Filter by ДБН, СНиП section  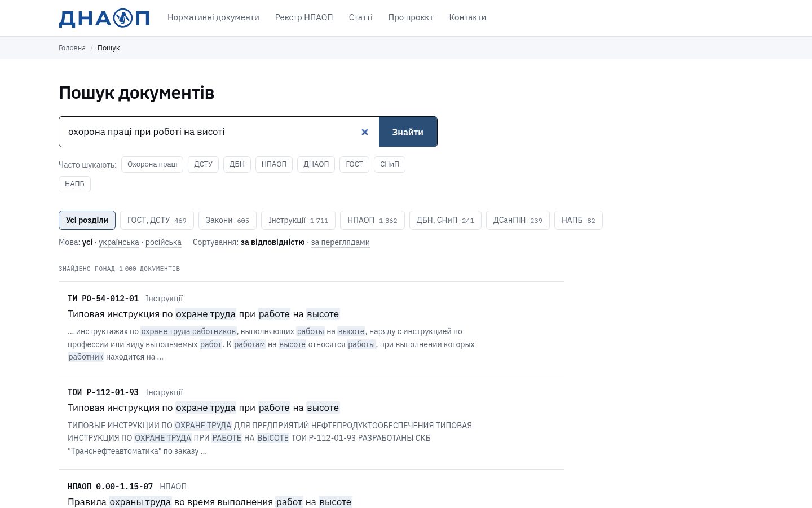[x=445, y=220]
